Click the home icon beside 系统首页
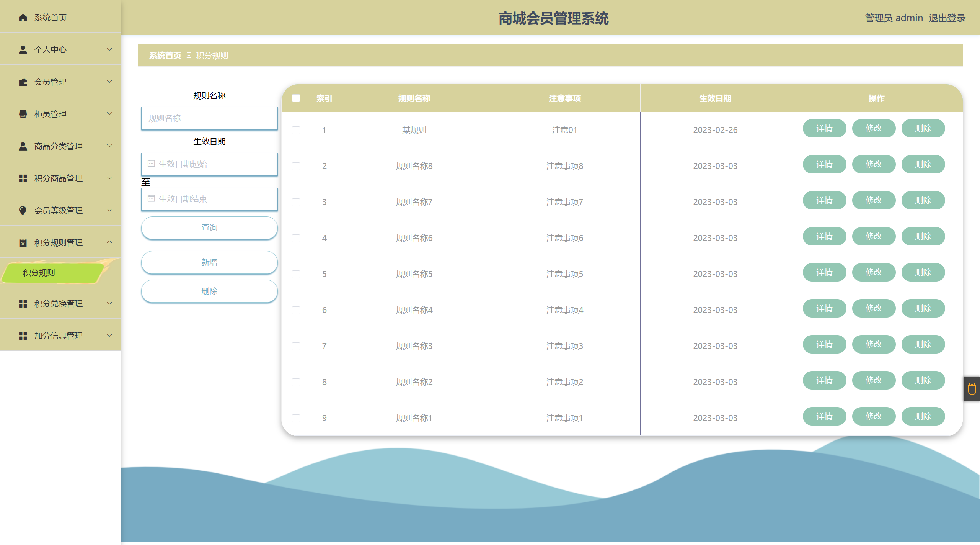The width and height of the screenshot is (980, 545). pos(23,18)
